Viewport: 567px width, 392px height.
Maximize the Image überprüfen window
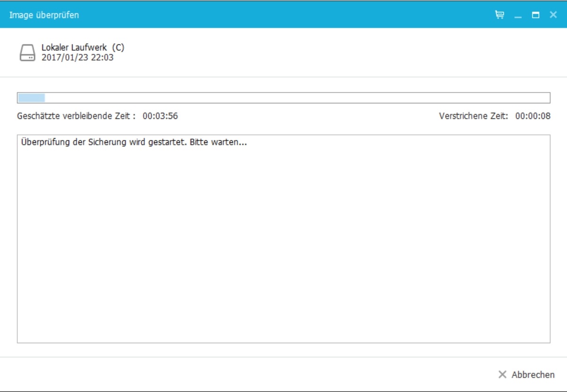(x=535, y=16)
